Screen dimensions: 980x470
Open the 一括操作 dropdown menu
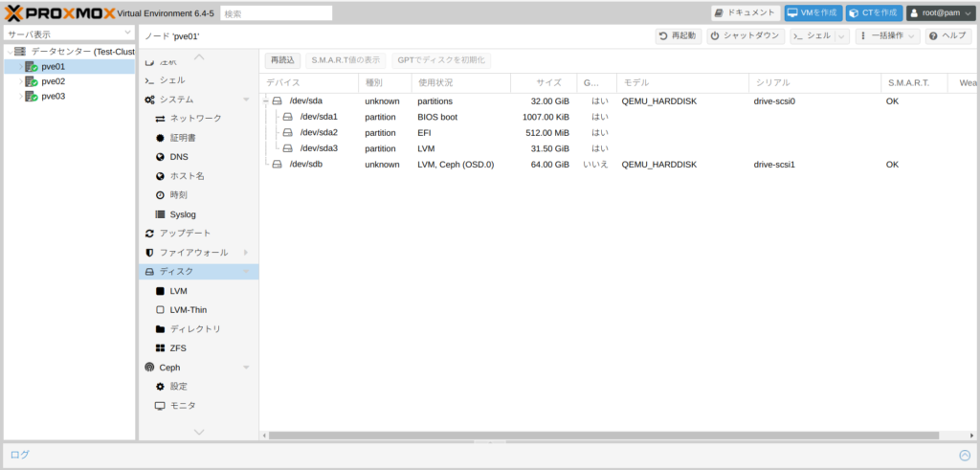[x=887, y=36]
